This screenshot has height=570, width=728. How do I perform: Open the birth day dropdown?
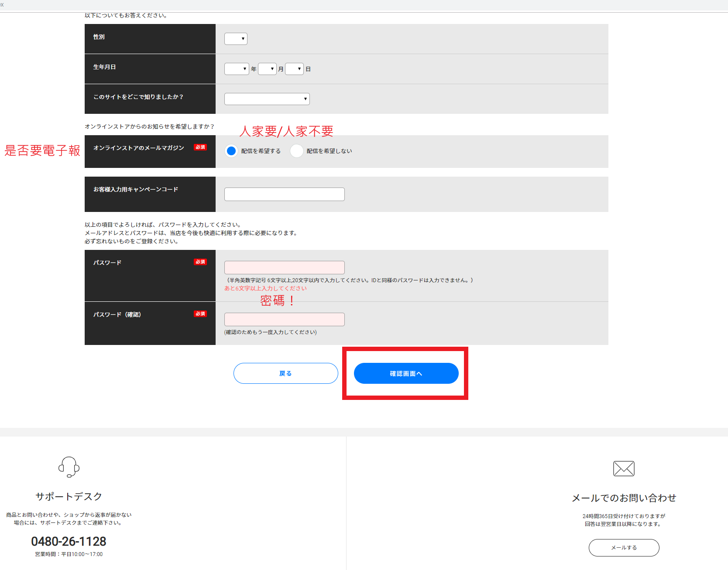(294, 69)
